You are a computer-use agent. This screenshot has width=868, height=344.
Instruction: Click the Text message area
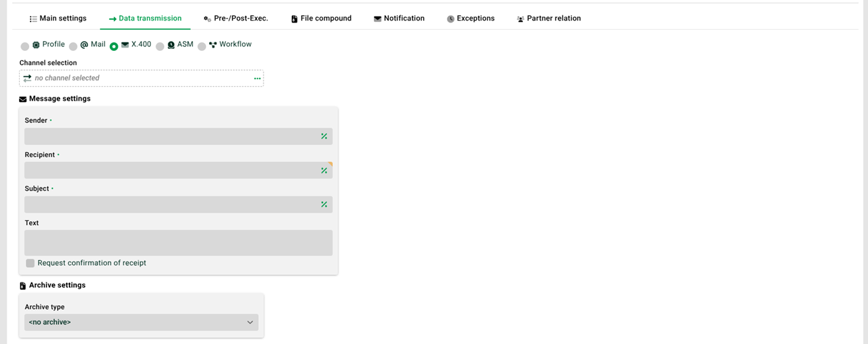pyautogui.click(x=179, y=243)
